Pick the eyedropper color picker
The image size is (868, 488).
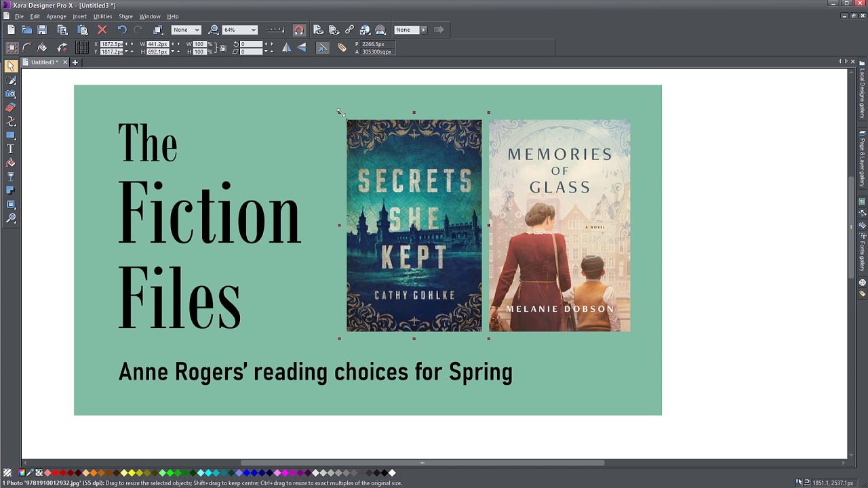point(31,473)
